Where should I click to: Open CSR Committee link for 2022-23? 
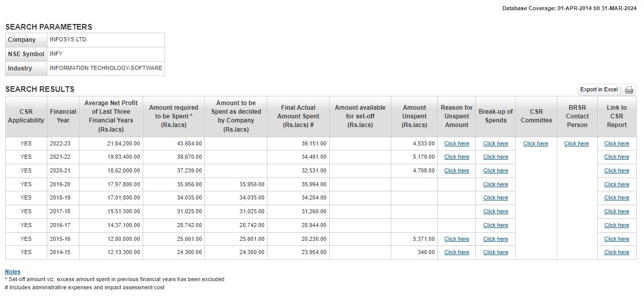pyautogui.click(x=535, y=144)
